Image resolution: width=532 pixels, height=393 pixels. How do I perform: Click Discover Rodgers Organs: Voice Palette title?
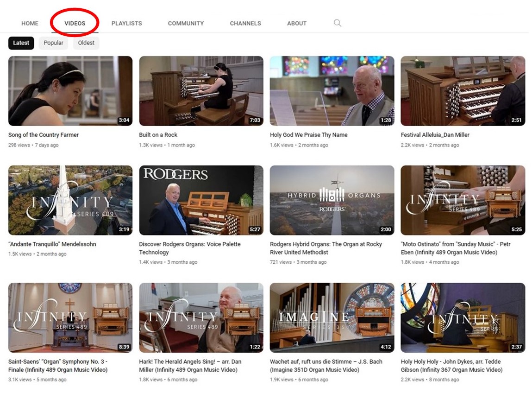coord(190,248)
